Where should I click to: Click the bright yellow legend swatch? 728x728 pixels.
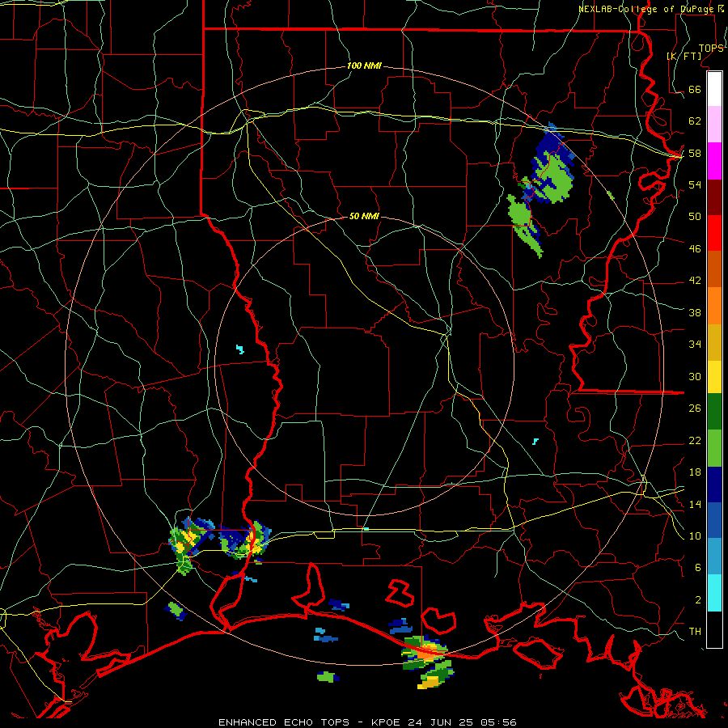[714, 377]
